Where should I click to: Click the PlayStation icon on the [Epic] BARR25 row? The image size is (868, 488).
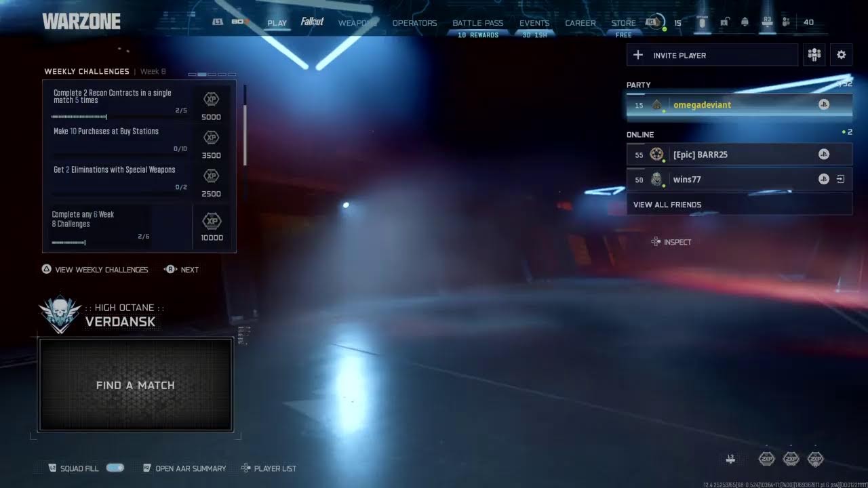tap(823, 155)
